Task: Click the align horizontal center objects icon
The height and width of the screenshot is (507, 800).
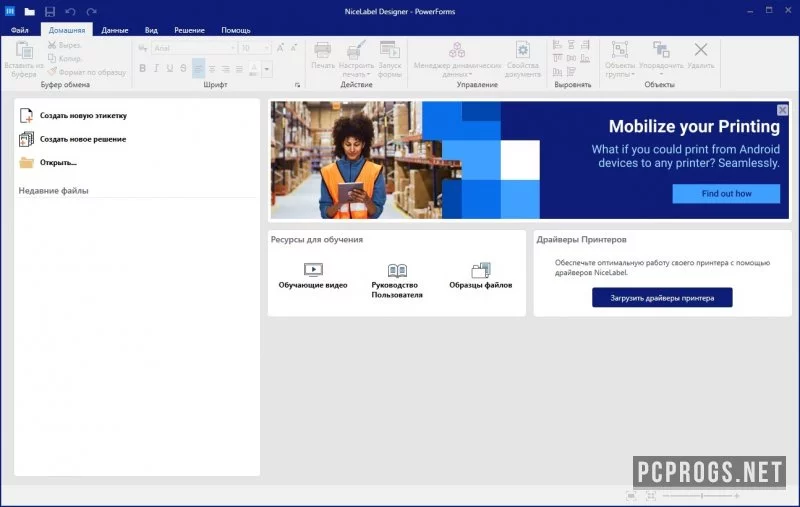Action: 571,45
